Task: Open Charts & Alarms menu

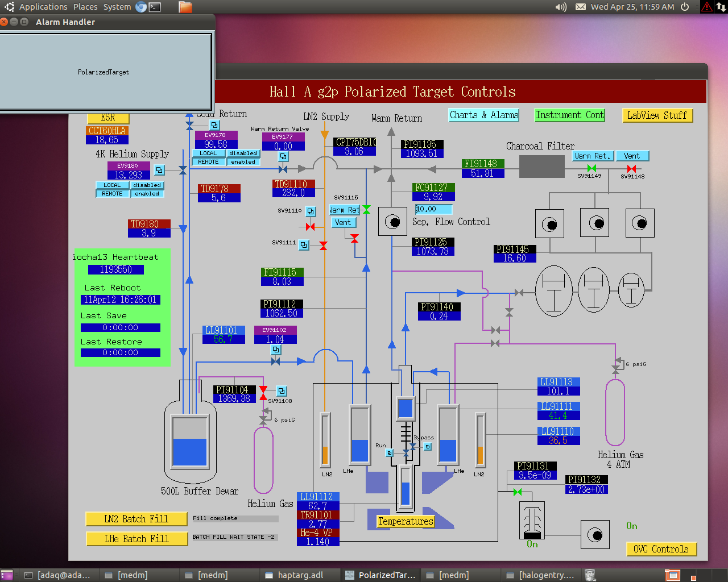Action: (484, 115)
